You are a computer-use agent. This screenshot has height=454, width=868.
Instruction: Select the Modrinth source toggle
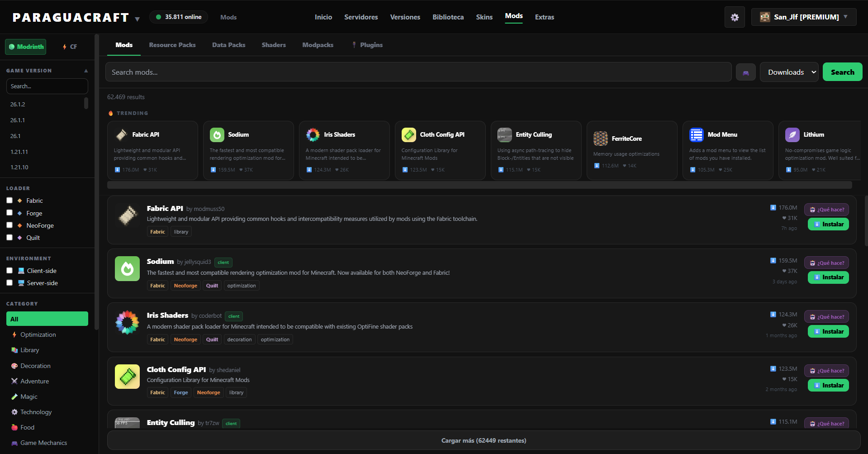click(x=26, y=47)
